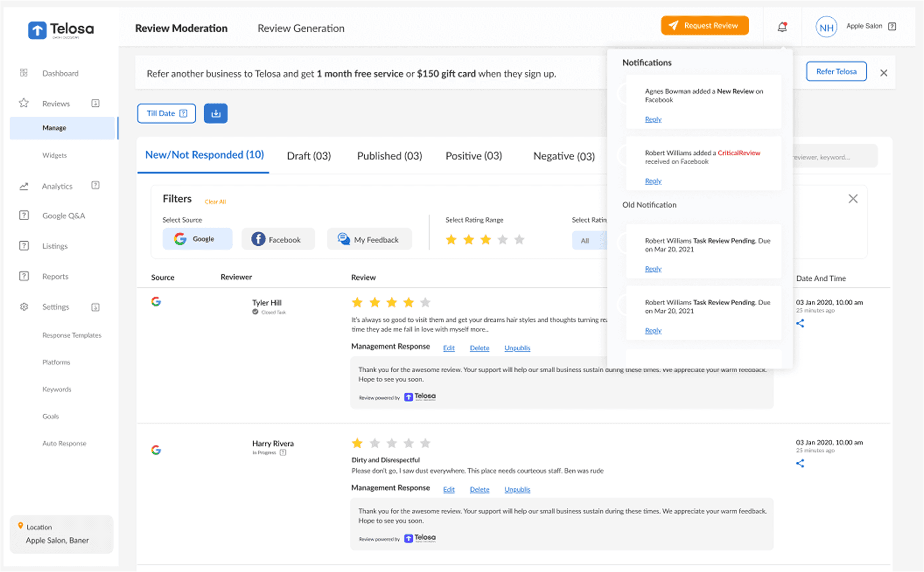Expand the Reviews sidebar section

[95, 103]
